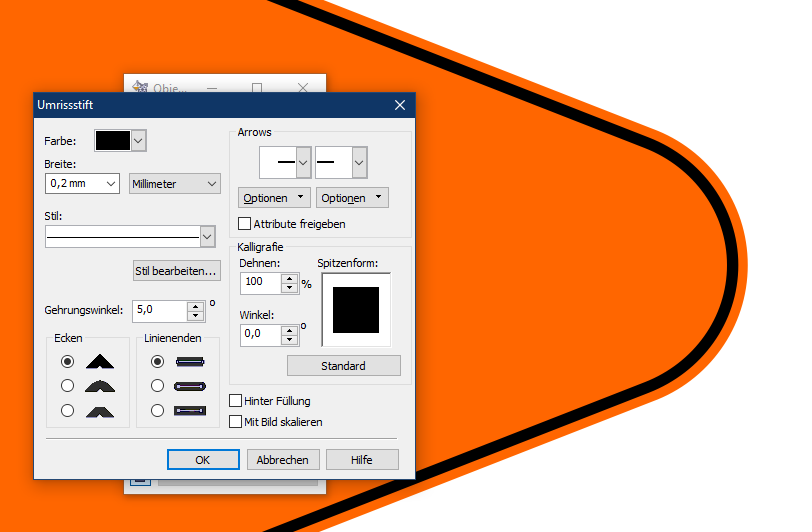Image resolution: width=812 pixels, height=532 pixels.
Task: Increase the Winkel angle value
Action: (x=289, y=330)
